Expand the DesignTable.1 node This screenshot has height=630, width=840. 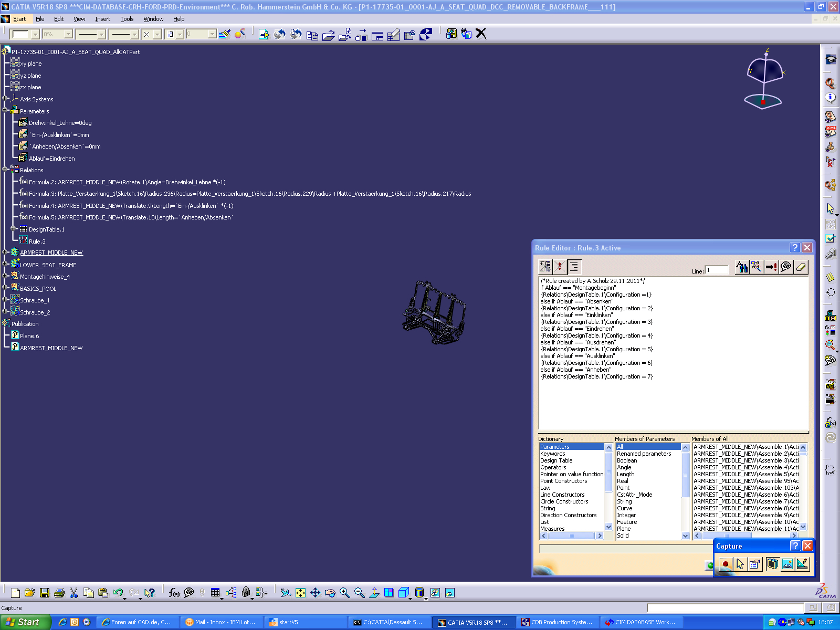click(14, 229)
